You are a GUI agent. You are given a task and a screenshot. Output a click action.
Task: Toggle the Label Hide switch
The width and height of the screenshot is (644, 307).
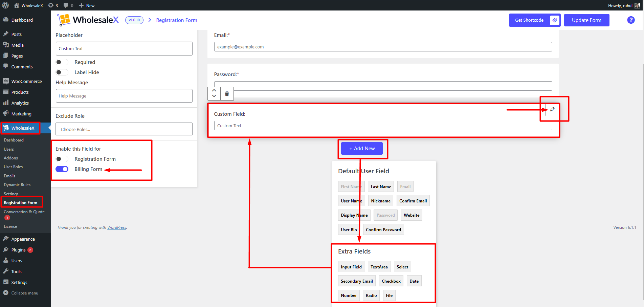pyautogui.click(x=62, y=72)
